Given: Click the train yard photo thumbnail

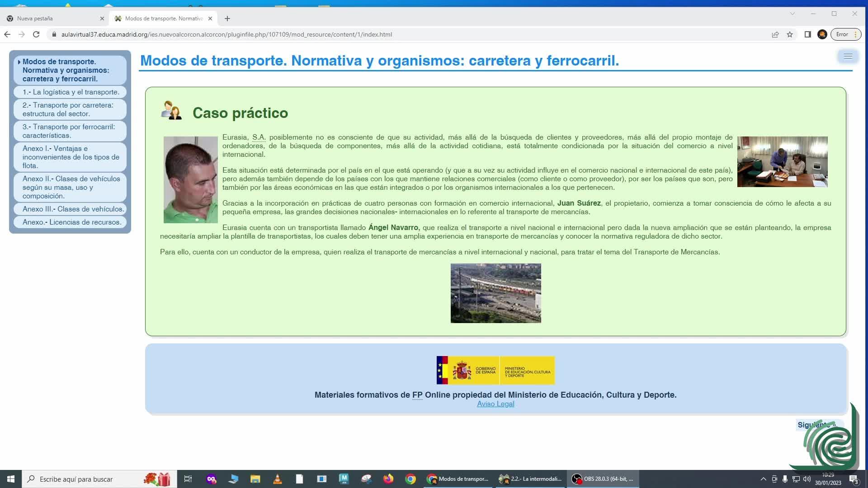Looking at the screenshot, I should click(495, 293).
